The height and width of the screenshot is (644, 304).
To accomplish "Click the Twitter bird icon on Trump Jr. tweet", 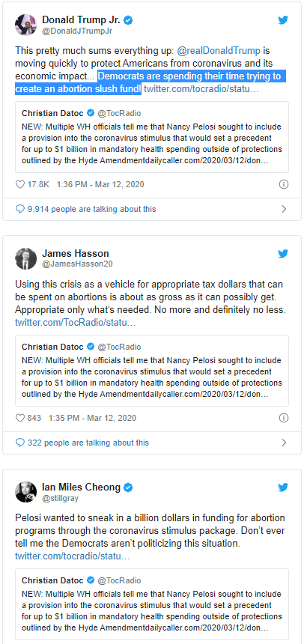I will pos(283,20).
